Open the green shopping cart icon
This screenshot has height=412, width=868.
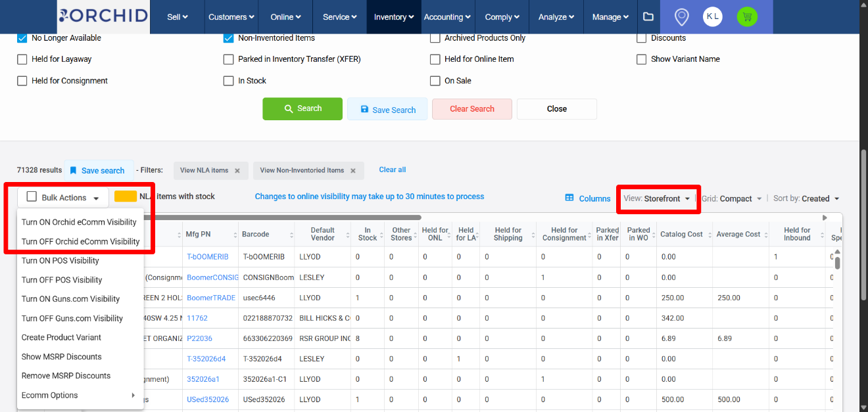coord(747,17)
